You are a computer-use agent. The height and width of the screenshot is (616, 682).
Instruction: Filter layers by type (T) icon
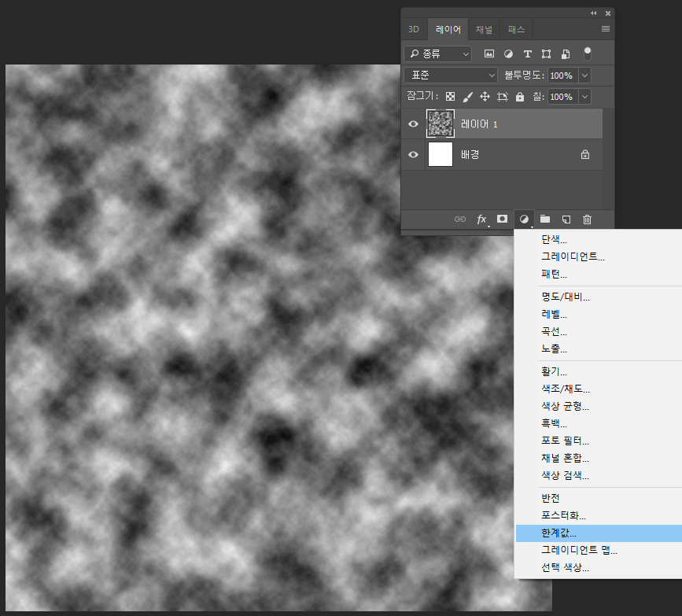[527, 54]
